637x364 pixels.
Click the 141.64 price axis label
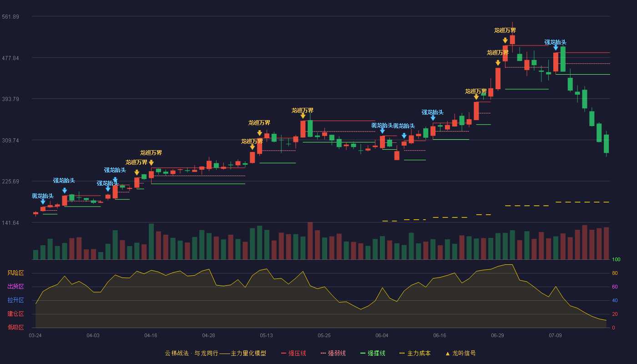pos(10,223)
